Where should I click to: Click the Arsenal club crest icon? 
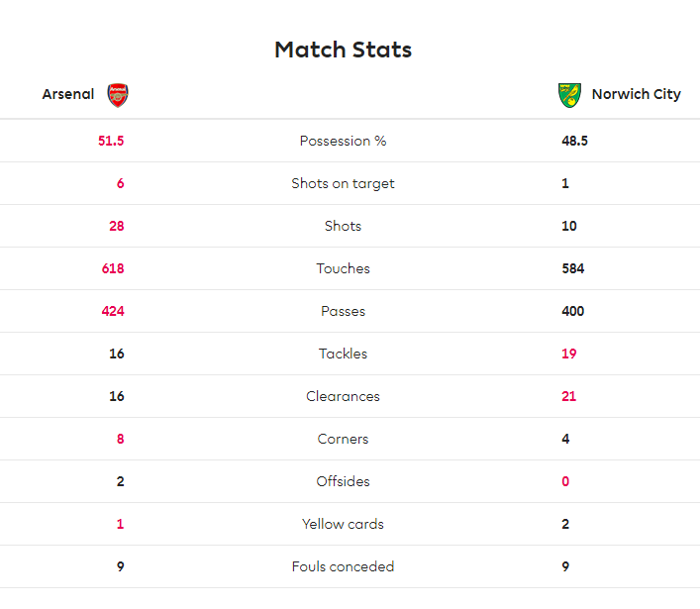tap(118, 95)
